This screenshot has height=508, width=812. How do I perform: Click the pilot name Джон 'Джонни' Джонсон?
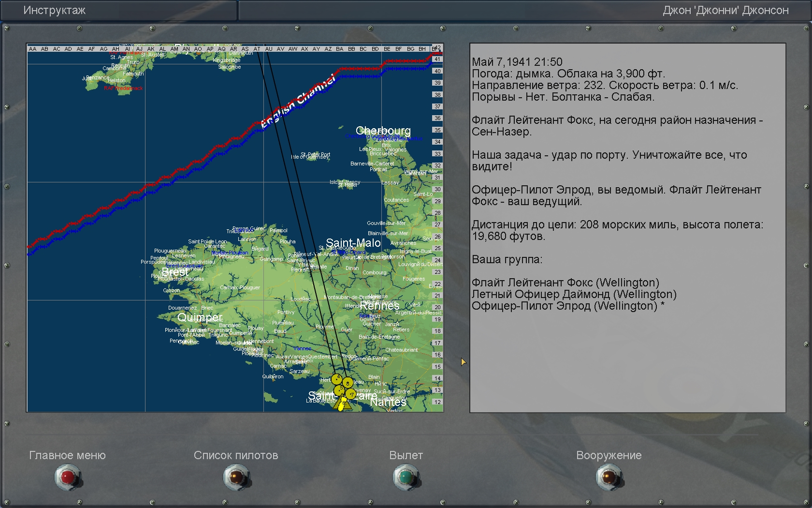pyautogui.click(x=725, y=10)
